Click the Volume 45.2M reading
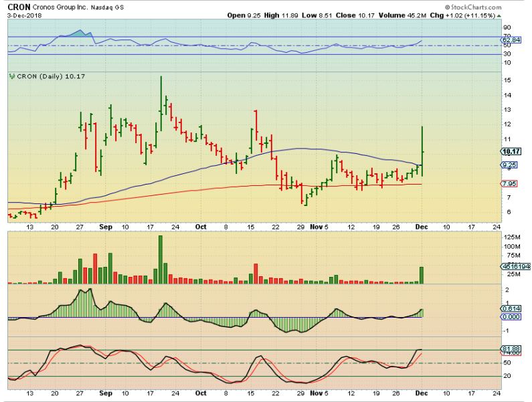This screenshot has height=402, width=532. point(402,15)
